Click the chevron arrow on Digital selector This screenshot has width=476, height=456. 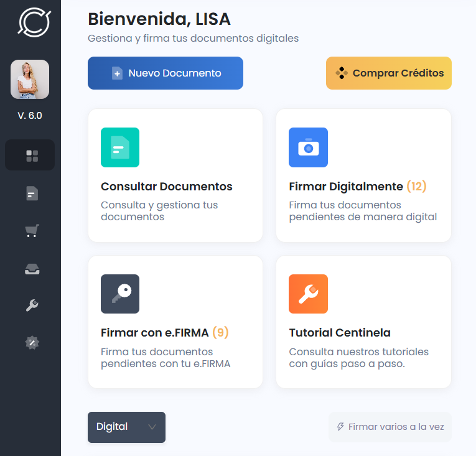(x=152, y=427)
